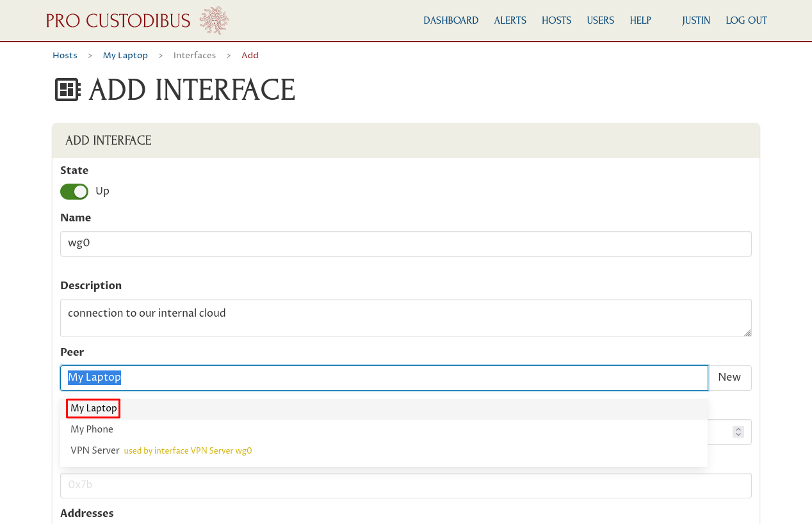Choose My Phone in peer list

tap(384, 430)
